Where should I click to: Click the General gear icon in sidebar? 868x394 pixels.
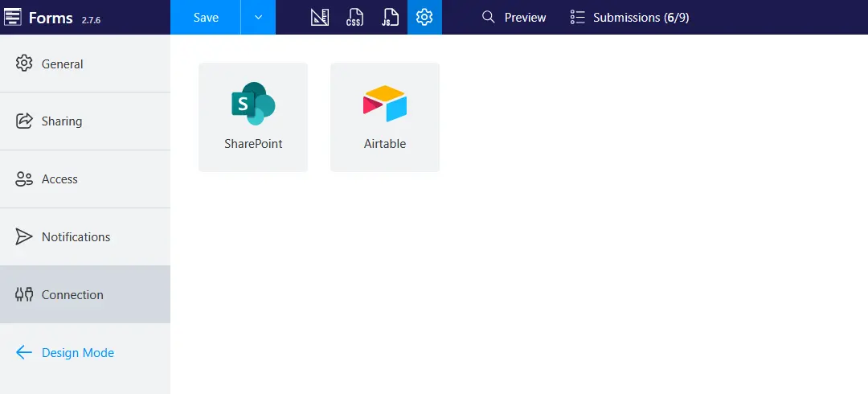pos(24,64)
